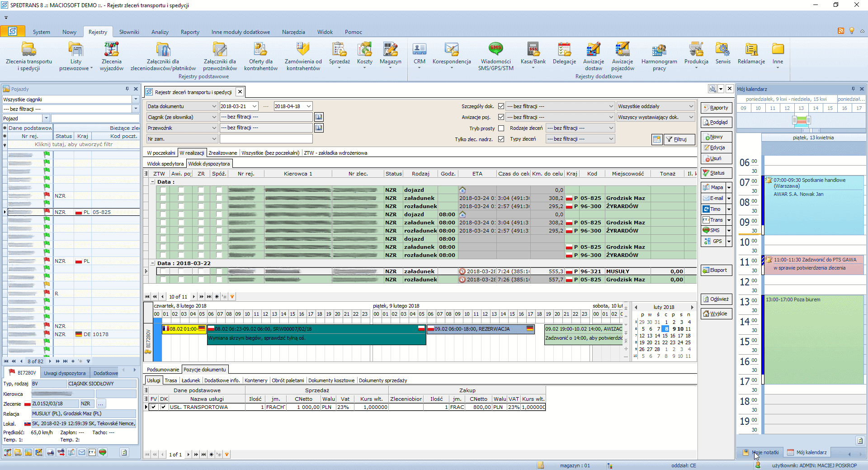The height and width of the screenshot is (470, 868).
Task: Collapse Data: 2018-03-22 group
Action: 152,263
